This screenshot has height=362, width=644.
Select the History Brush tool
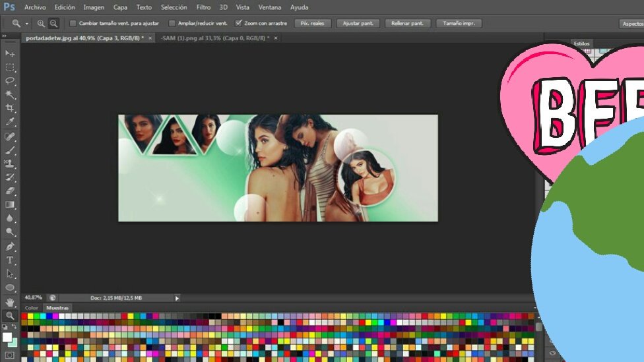pyautogui.click(x=10, y=177)
